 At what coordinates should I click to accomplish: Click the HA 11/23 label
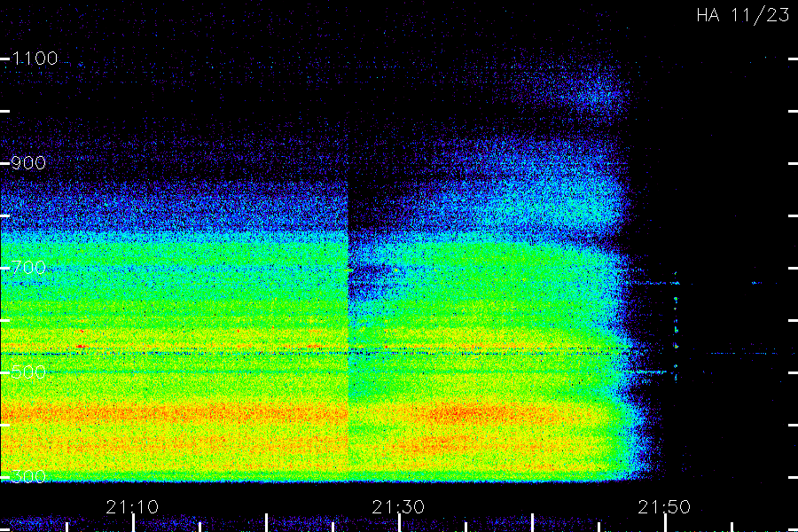[x=743, y=15]
